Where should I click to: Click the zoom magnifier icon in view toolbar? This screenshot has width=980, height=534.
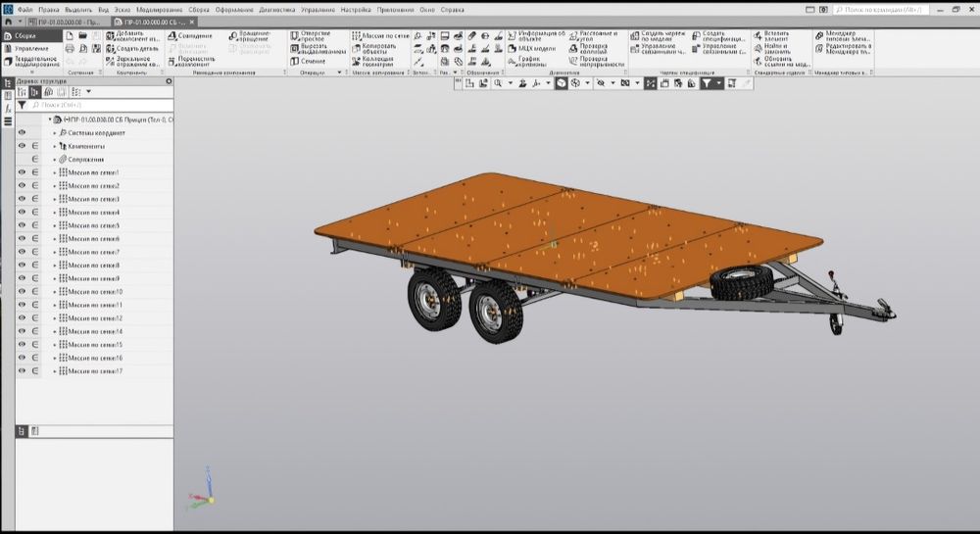point(498,83)
